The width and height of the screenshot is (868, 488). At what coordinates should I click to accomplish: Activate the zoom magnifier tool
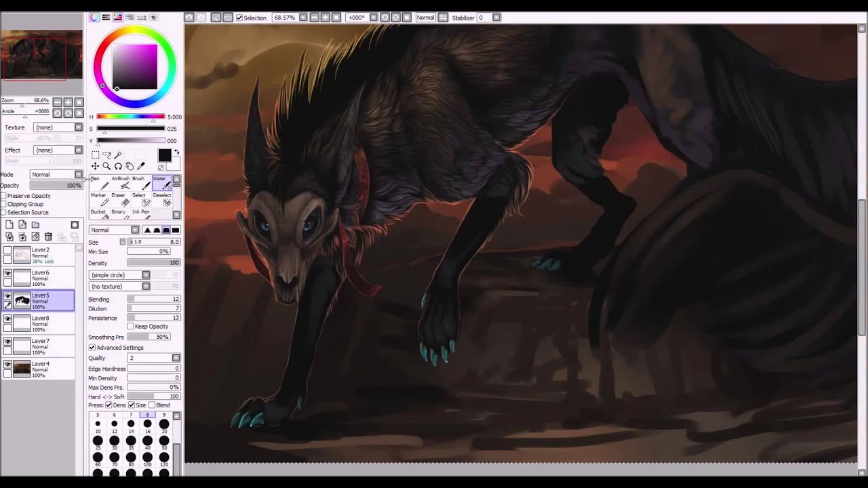click(x=106, y=166)
